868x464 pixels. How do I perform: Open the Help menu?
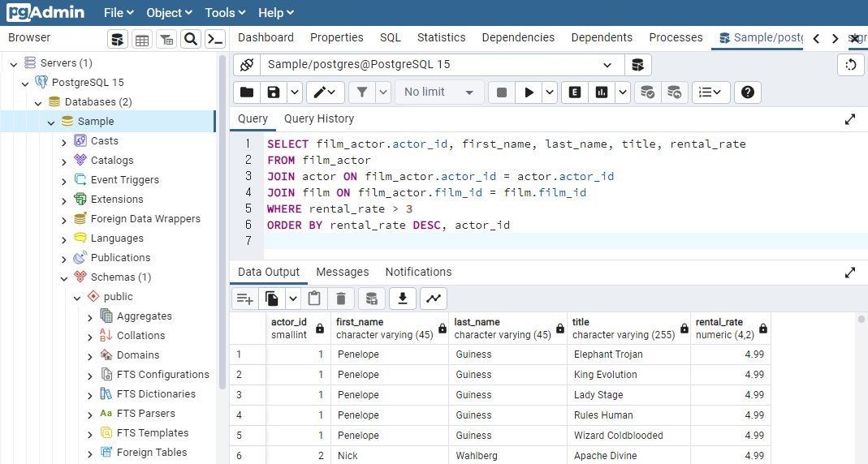pyautogui.click(x=276, y=13)
